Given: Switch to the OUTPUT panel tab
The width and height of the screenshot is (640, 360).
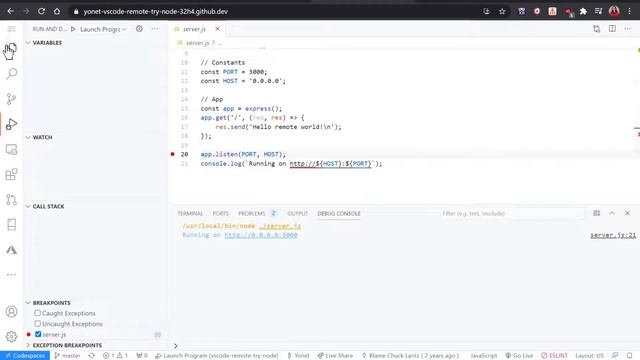Looking at the screenshot, I should pyautogui.click(x=298, y=213).
